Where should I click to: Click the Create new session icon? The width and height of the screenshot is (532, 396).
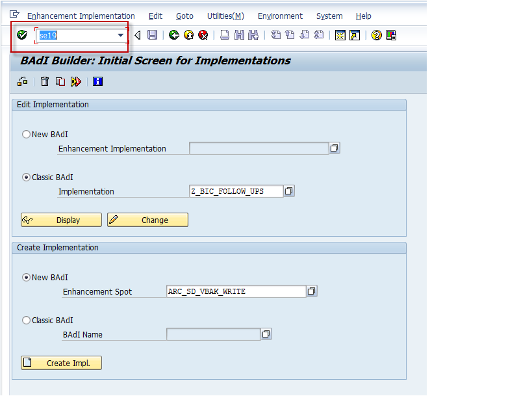tap(340, 35)
